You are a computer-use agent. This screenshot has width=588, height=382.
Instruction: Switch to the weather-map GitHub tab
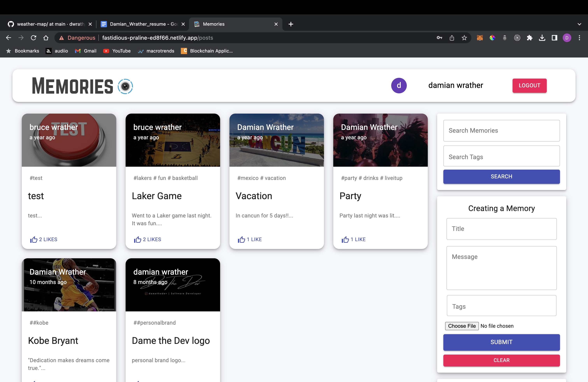click(48, 24)
